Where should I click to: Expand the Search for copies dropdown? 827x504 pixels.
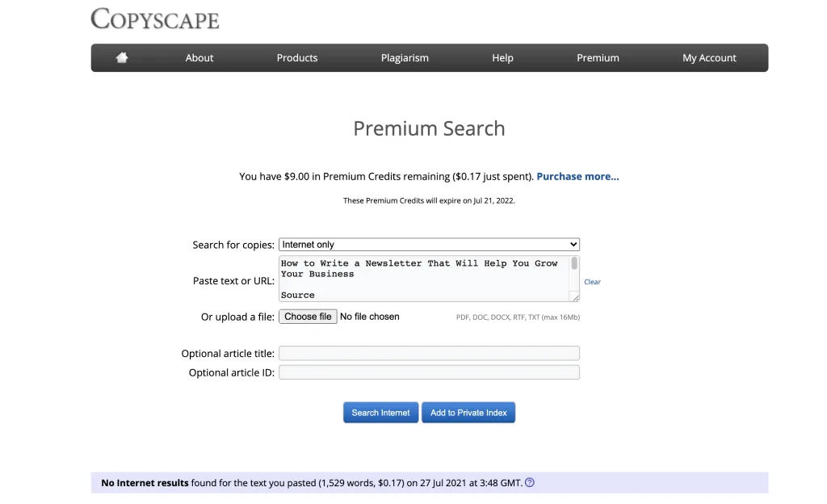[x=429, y=245]
